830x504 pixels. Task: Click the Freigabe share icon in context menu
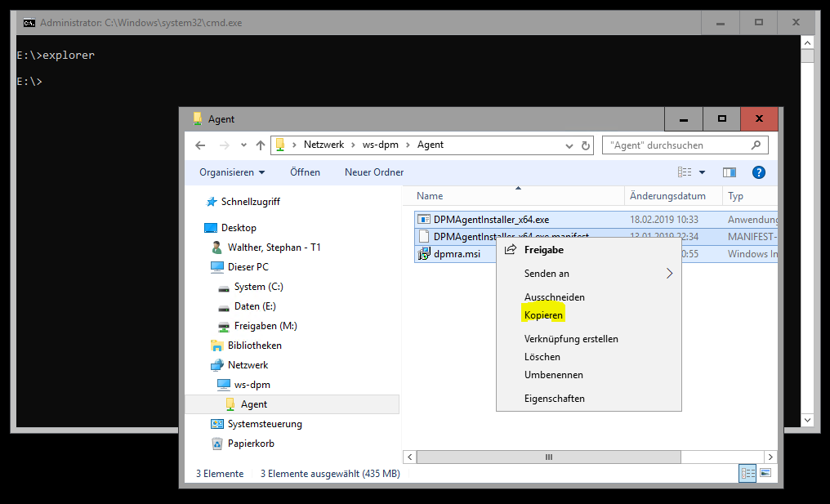coord(511,250)
